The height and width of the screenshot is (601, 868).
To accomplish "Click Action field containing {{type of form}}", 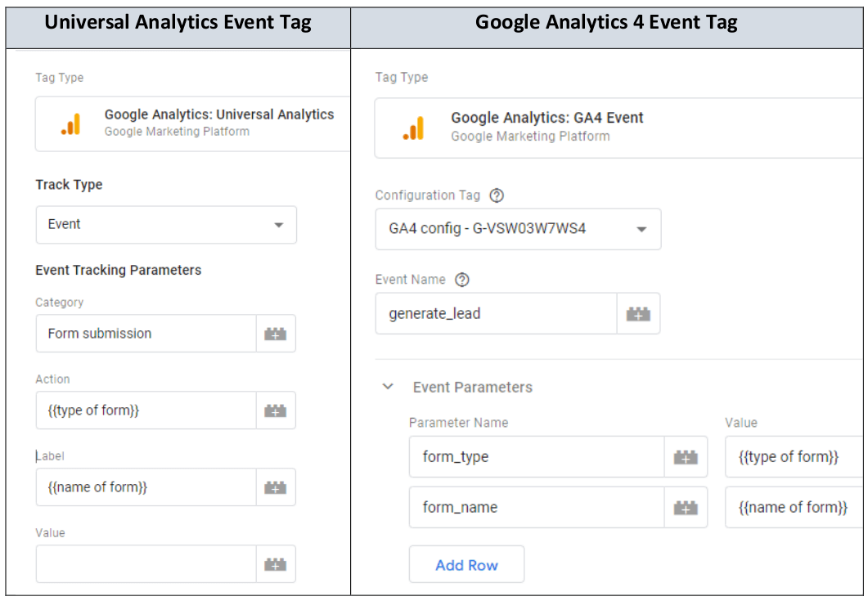I will [x=146, y=410].
